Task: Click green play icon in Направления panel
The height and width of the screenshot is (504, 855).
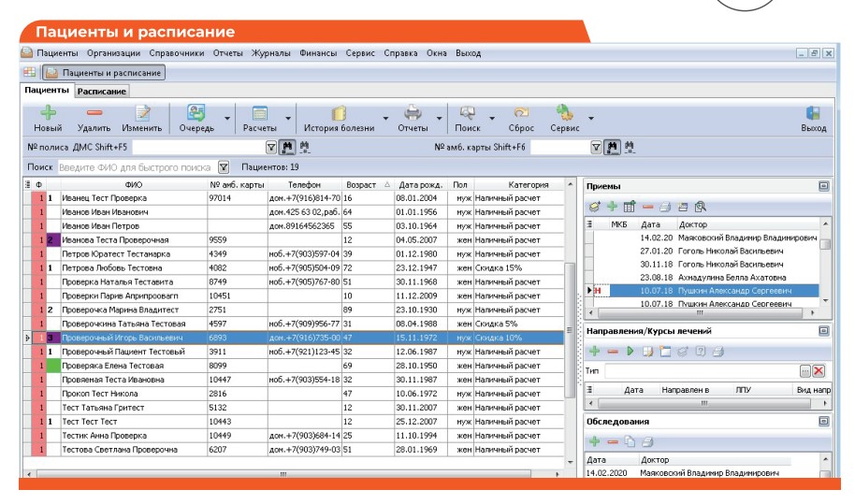Action: pos(630,351)
